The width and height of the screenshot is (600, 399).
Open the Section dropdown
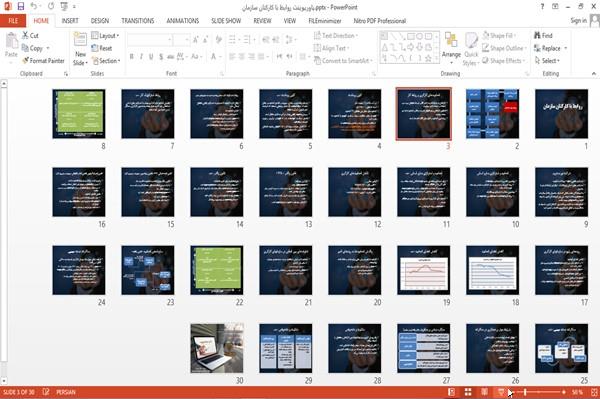(106, 61)
